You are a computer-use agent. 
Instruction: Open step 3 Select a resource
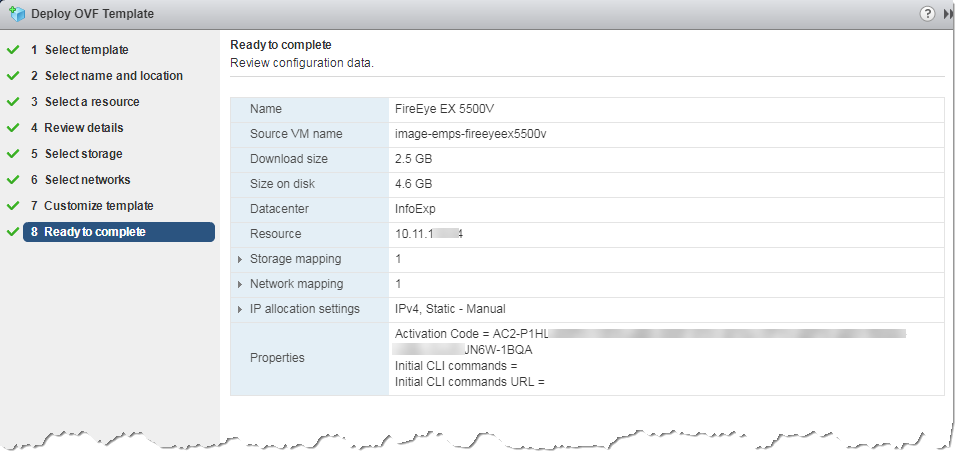coord(85,102)
